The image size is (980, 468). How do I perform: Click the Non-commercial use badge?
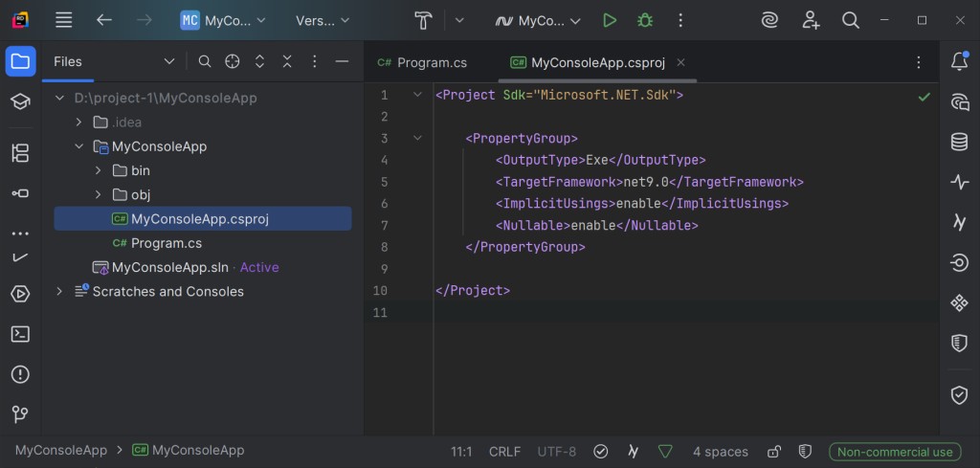pyautogui.click(x=895, y=452)
